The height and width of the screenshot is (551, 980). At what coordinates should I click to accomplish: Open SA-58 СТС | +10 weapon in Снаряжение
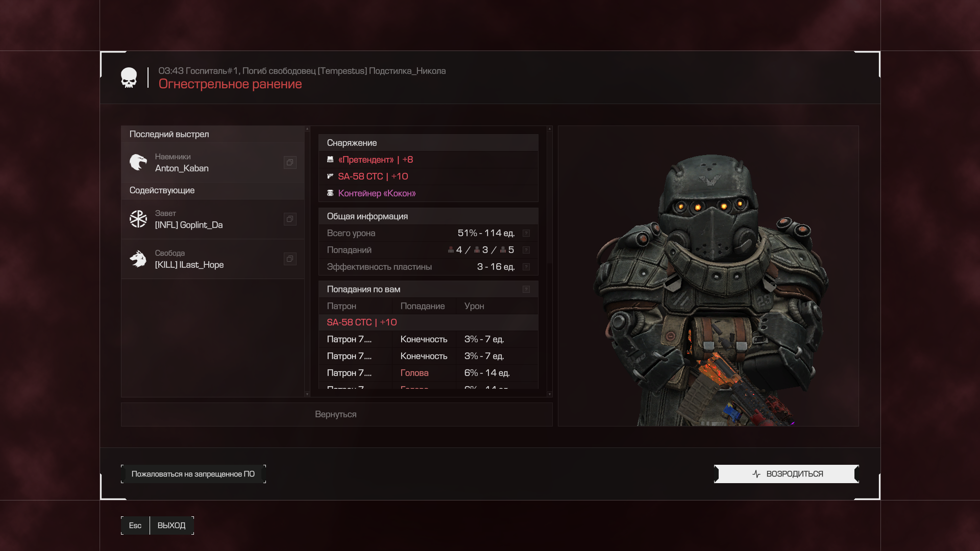click(x=428, y=177)
